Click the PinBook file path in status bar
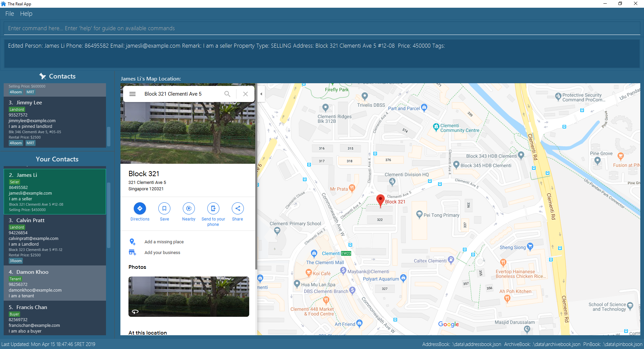This screenshot has width=644, height=349. (613, 344)
